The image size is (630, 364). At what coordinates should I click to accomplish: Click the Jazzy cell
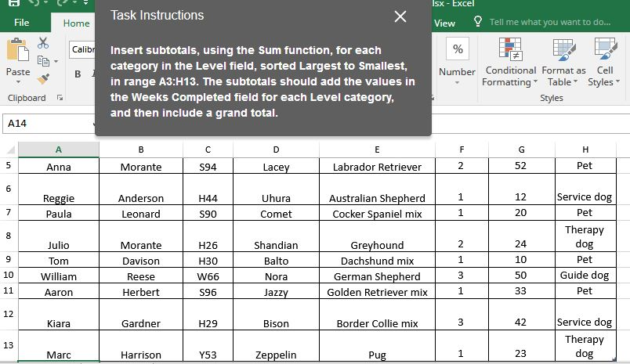click(276, 291)
